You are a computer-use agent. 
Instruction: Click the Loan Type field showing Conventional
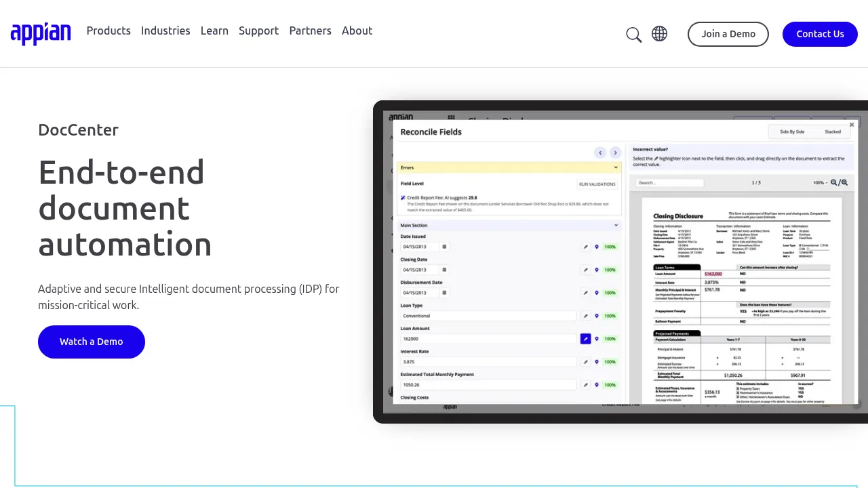click(488, 316)
